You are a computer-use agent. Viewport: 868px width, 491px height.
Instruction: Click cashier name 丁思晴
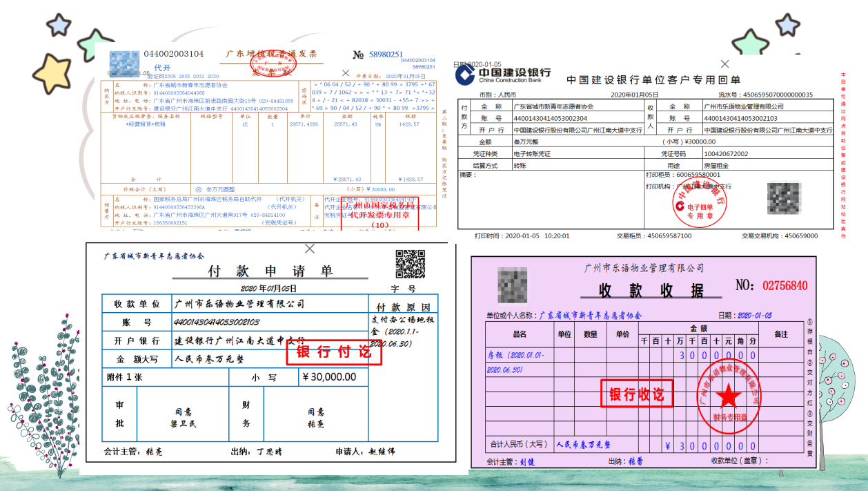(270, 452)
